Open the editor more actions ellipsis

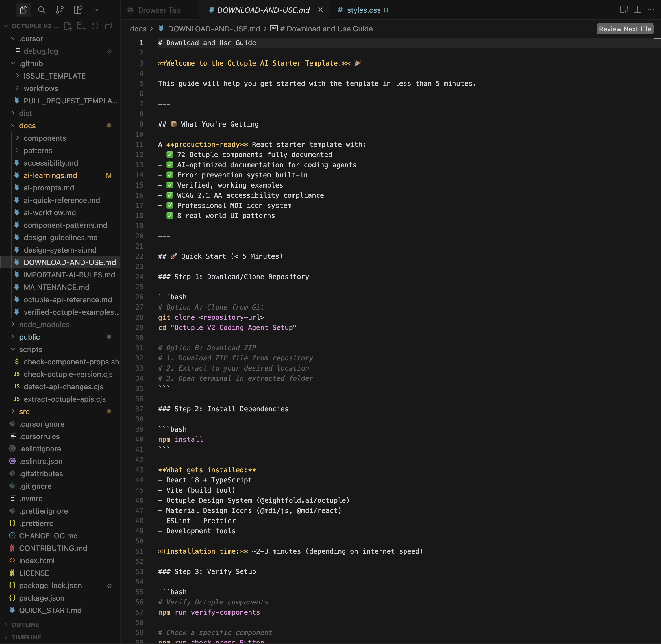point(651,10)
